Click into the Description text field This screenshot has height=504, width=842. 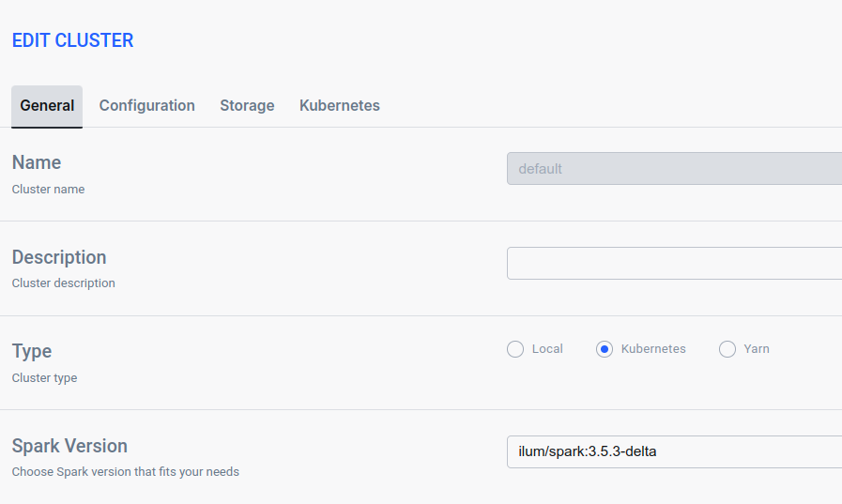(674, 264)
